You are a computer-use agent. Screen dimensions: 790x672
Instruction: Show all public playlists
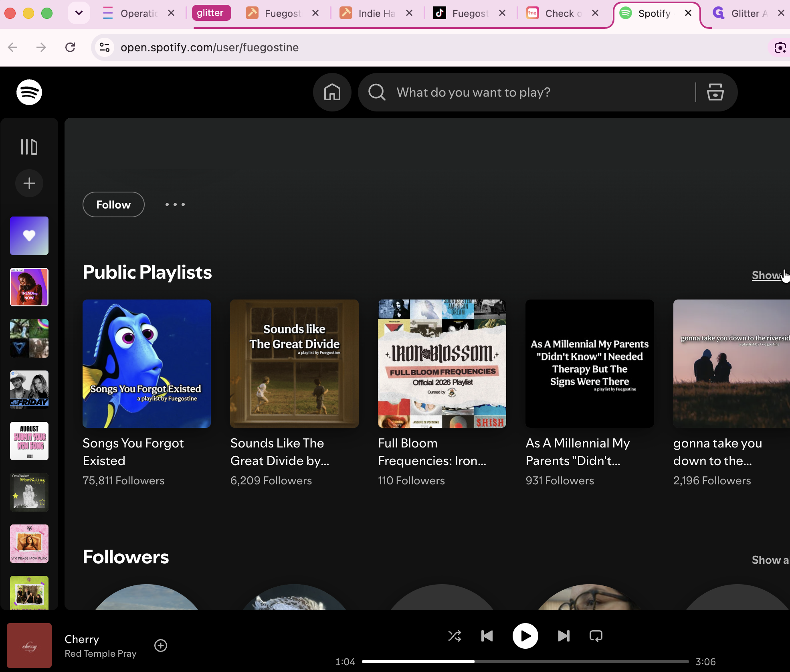[x=770, y=275]
